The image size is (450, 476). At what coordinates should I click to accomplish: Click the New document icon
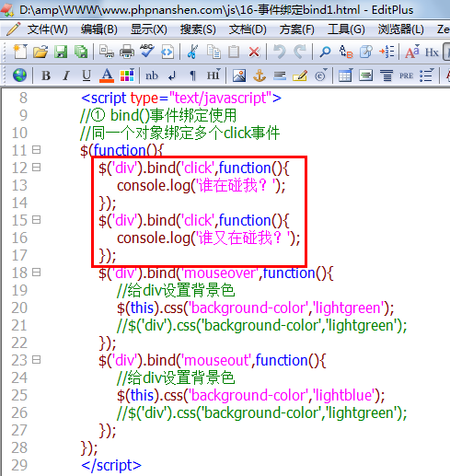click(20, 52)
